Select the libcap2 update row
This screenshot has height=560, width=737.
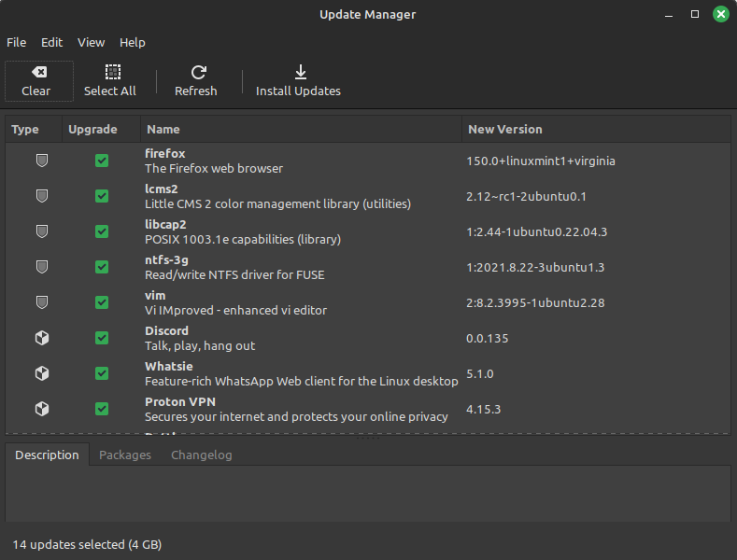point(299,231)
